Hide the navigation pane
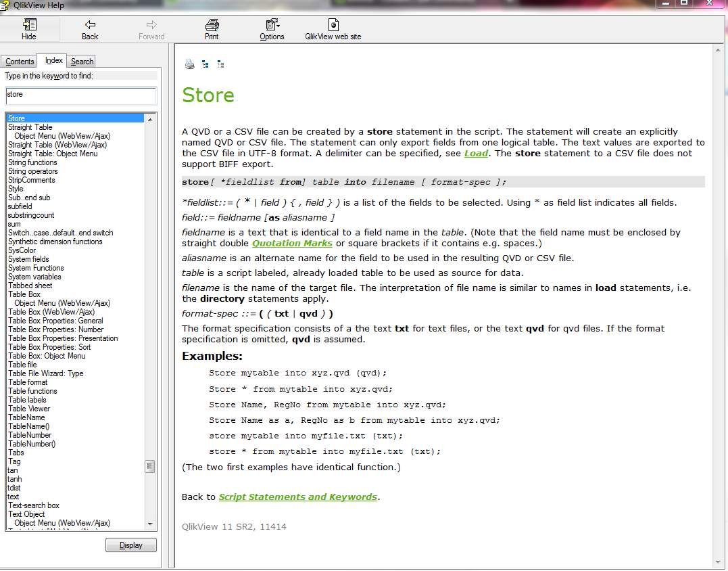This screenshot has height=571, width=728. 29,29
